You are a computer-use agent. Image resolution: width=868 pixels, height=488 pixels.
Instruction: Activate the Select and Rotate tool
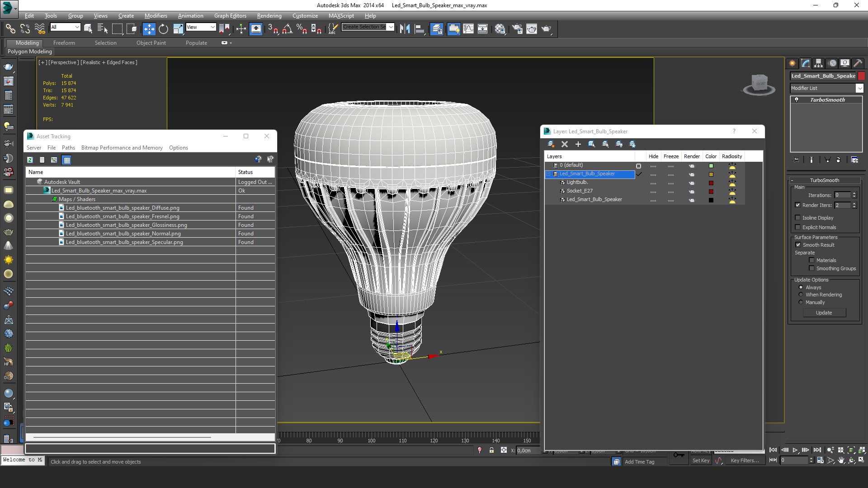point(163,29)
